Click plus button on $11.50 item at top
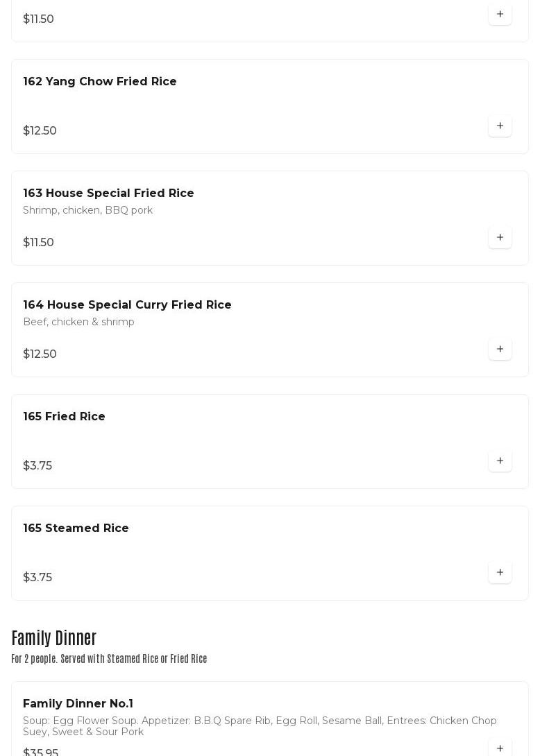This screenshot has height=756, width=540. coord(500,15)
